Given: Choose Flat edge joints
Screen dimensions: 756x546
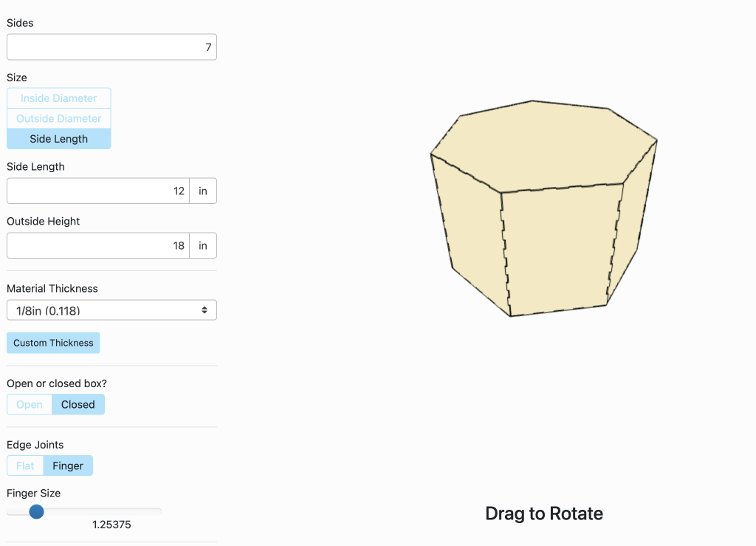Looking at the screenshot, I should coord(25,465).
